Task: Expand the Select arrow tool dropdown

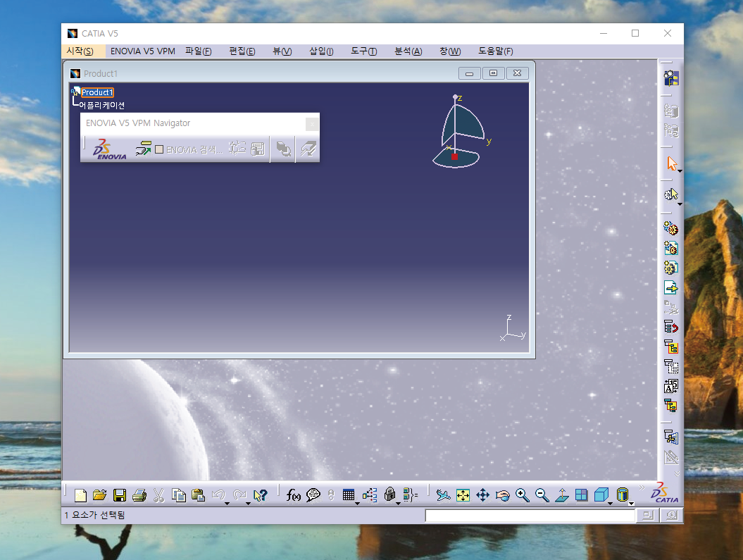Action: click(x=680, y=171)
